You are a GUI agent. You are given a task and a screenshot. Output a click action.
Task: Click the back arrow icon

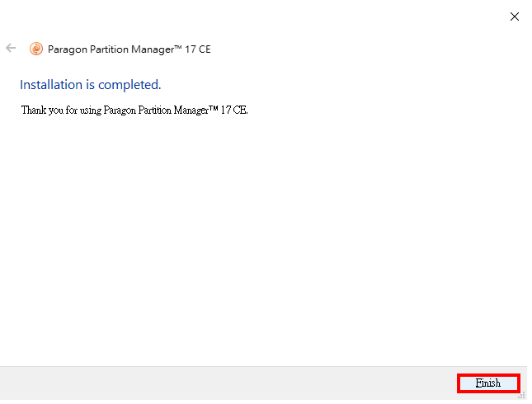point(11,48)
